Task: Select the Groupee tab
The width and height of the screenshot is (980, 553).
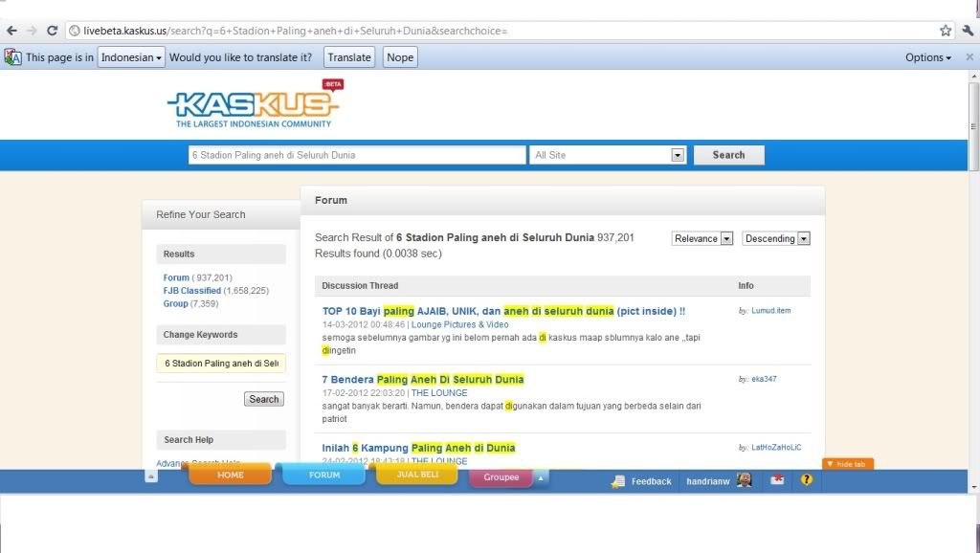Action: 501,476
